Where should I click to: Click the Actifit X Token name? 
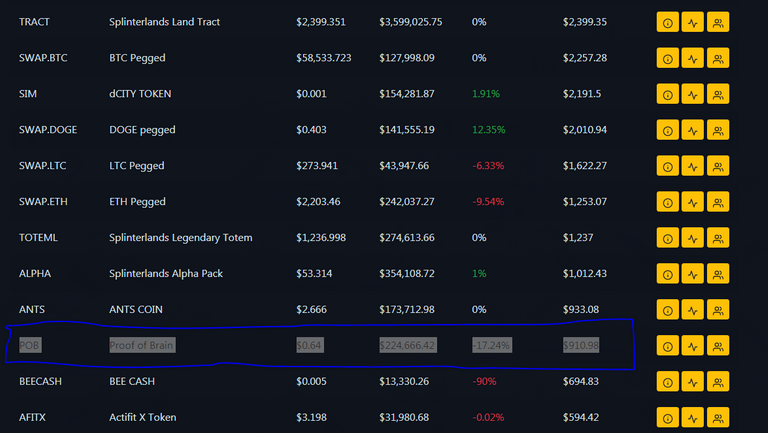pyautogui.click(x=143, y=417)
